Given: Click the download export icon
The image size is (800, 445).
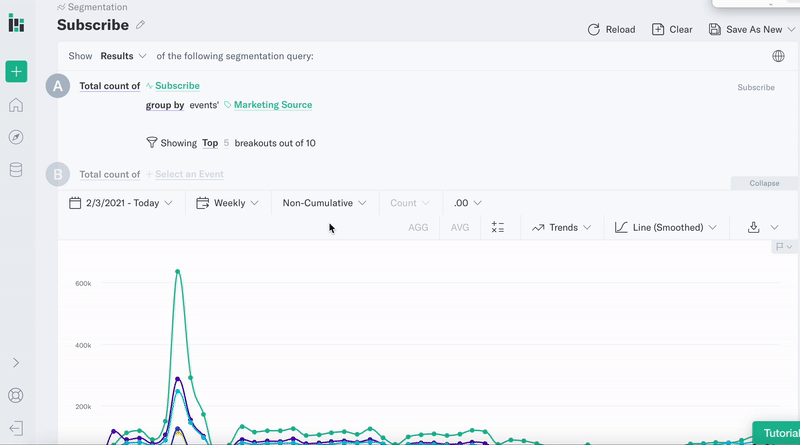Looking at the screenshot, I should tap(754, 228).
